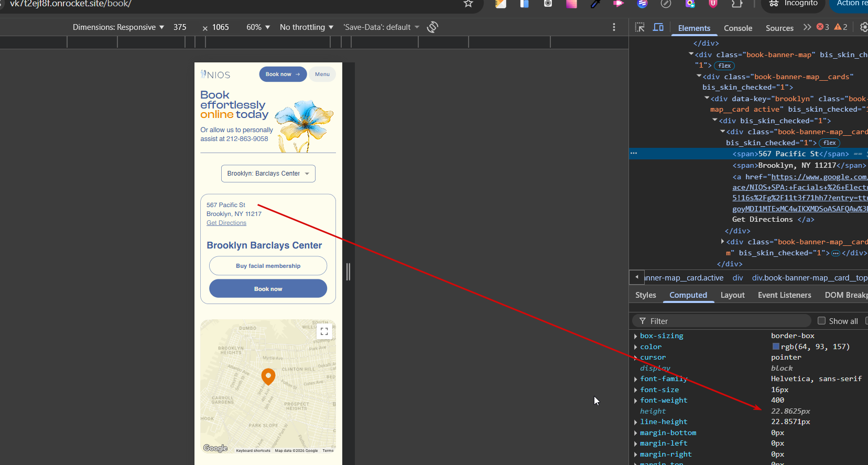This screenshot has width=868, height=465.
Task: Open the Save-Data default dropdown
Action: (x=382, y=27)
